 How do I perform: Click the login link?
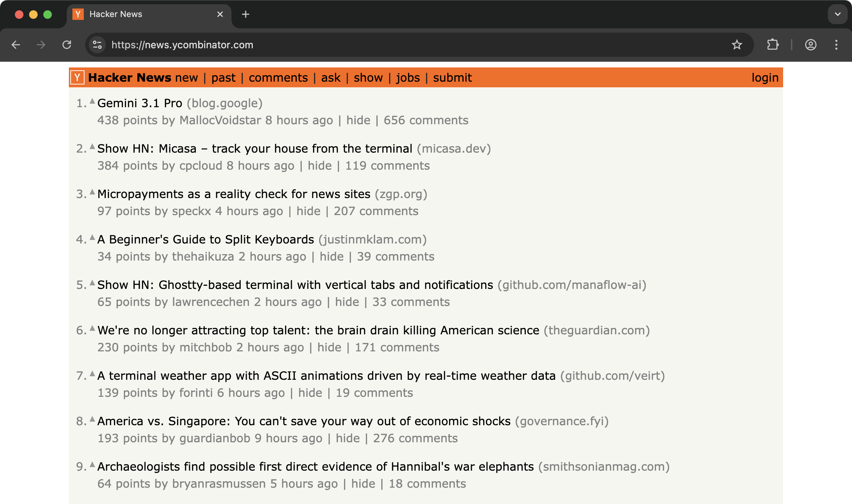765,78
